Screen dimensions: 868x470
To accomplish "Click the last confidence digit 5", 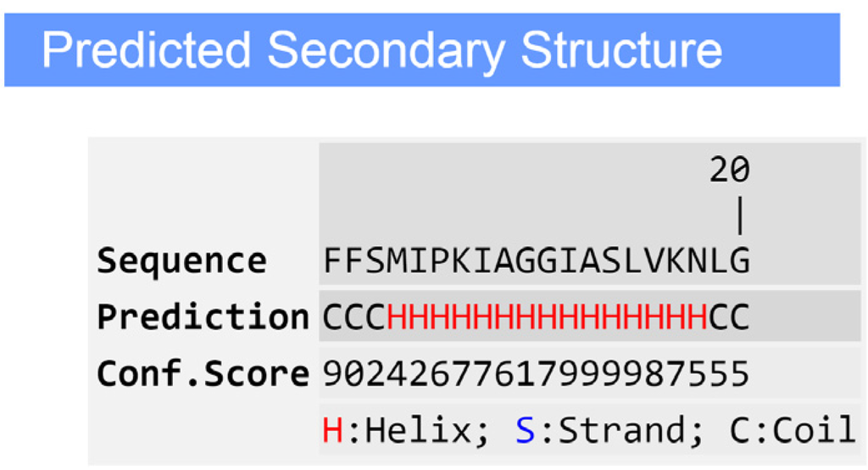I will 739,373.
